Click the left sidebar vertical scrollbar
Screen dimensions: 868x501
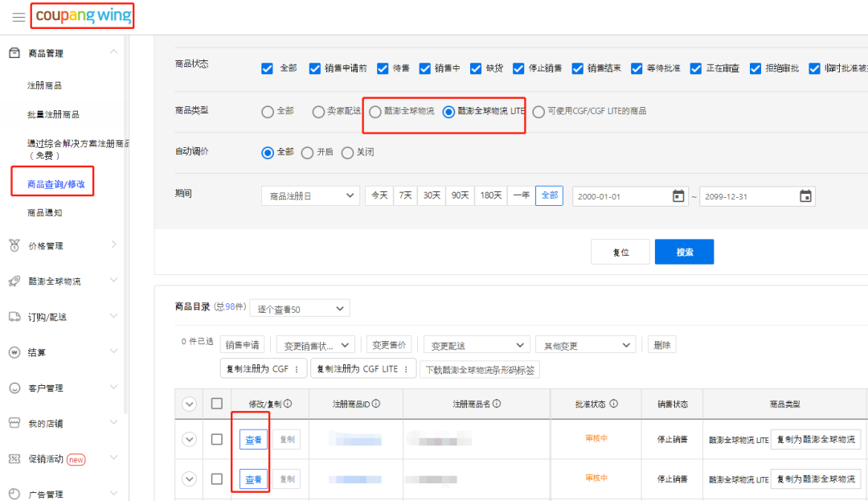click(x=126, y=224)
